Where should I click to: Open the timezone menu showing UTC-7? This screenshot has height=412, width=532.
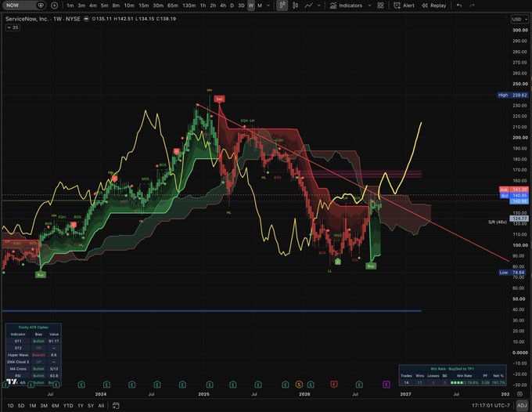pyautogui.click(x=491, y=406)
